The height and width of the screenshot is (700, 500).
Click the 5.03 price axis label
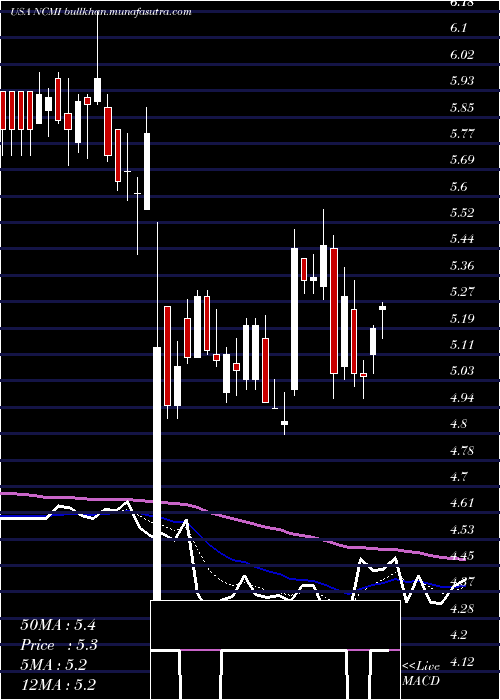point(462,371)
